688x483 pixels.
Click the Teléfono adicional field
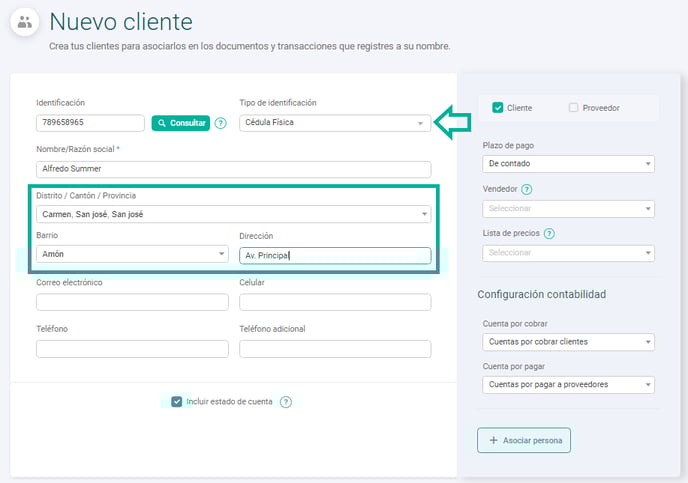pyautogui.click(x=335, y=349)
